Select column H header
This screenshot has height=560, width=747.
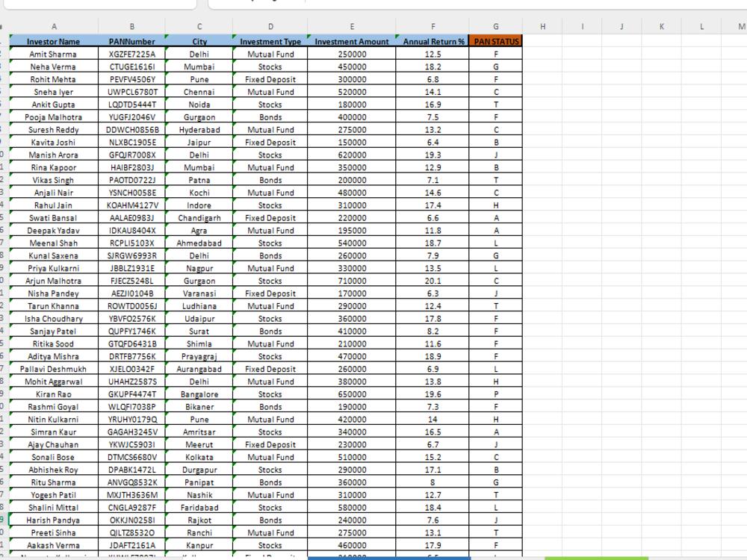point(542,27)
